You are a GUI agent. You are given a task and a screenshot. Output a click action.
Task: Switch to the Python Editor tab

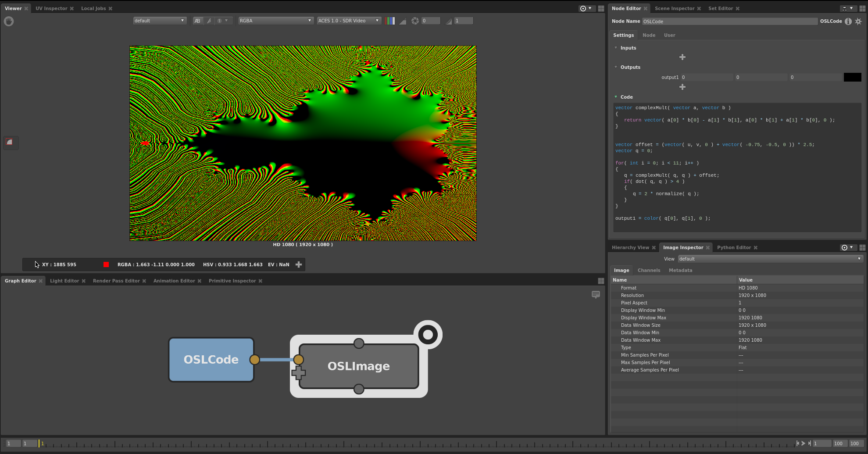(734, 247)
